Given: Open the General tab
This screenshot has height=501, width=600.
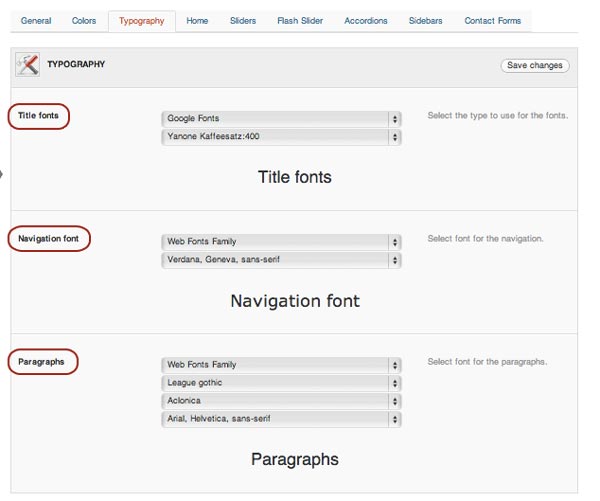Looking at the screenshot, I should tap(36, 21).
